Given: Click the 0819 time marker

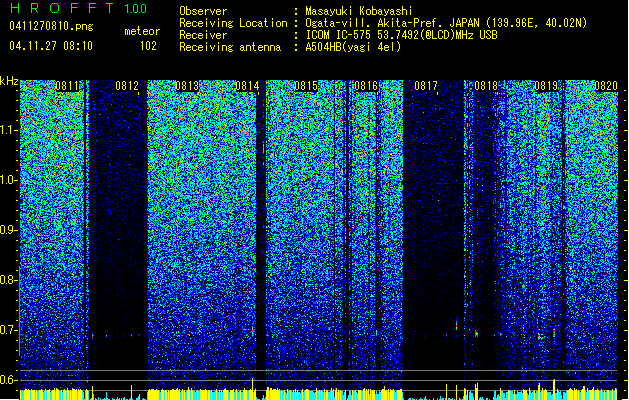Looking at the screenshot, I should pos(546,86).
